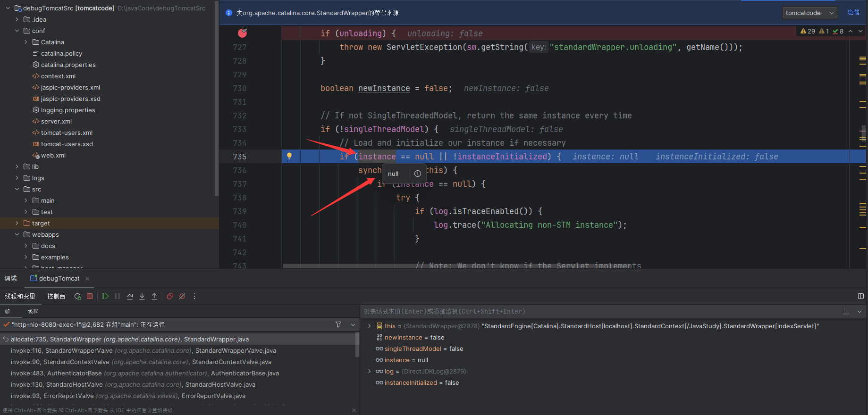Click the Pause program icon
Viewport: 868px width, 415px height.
point(118,296)
